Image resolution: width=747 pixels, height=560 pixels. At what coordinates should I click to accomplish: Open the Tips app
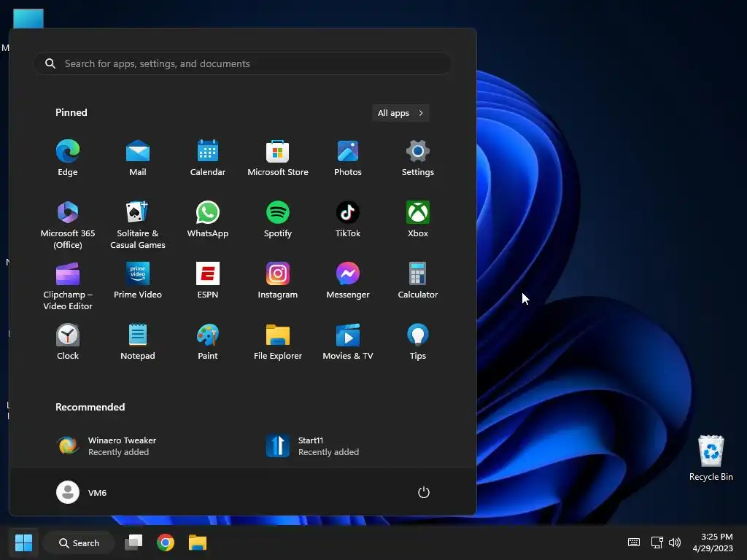click(418, 342)
